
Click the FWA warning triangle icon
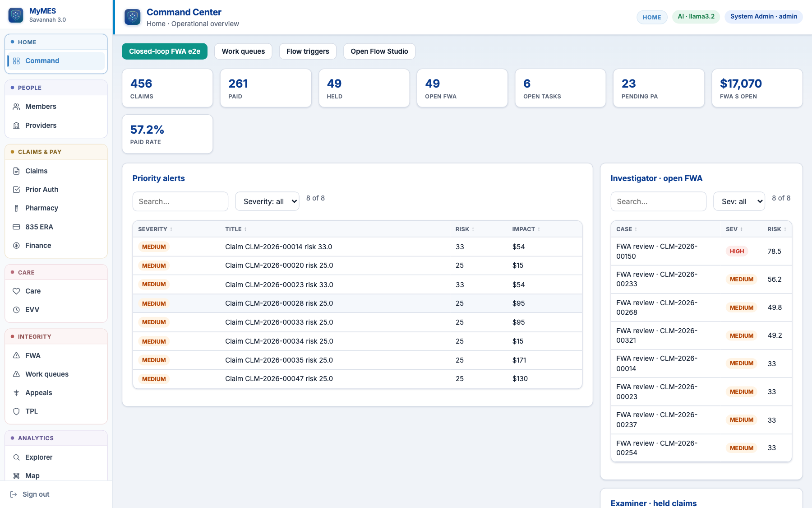tap(16, 356)
